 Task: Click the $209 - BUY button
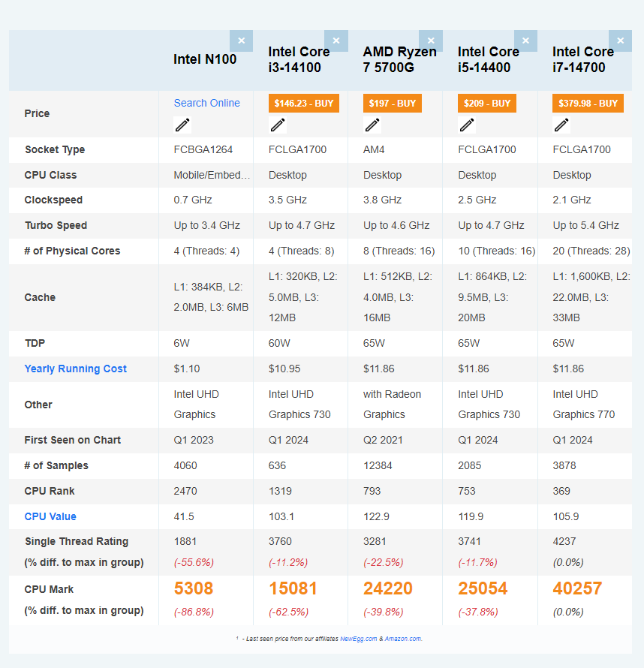coord(487,103)
